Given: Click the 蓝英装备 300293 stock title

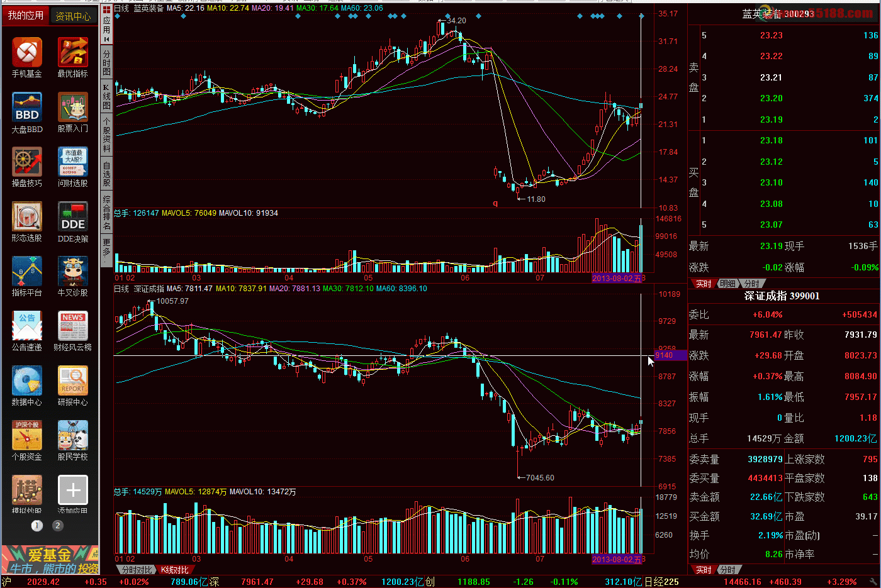Looking at the screenshot, I should 778,13.
